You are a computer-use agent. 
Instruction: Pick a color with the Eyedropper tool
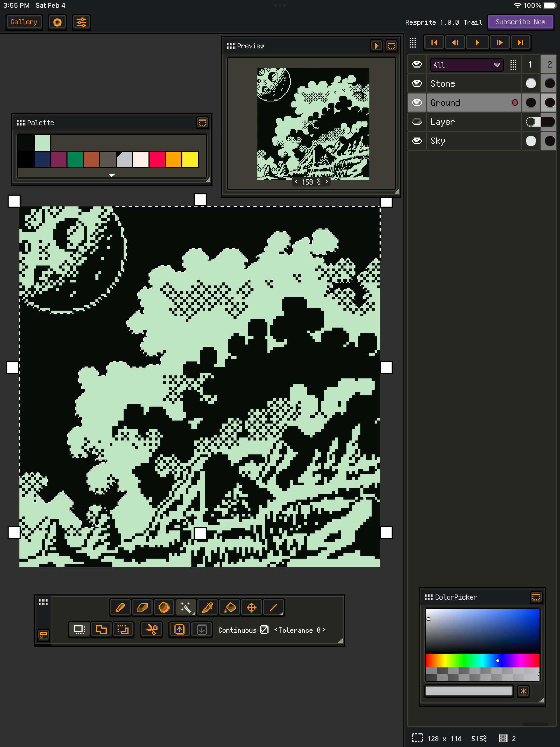(x=208, y=608)
